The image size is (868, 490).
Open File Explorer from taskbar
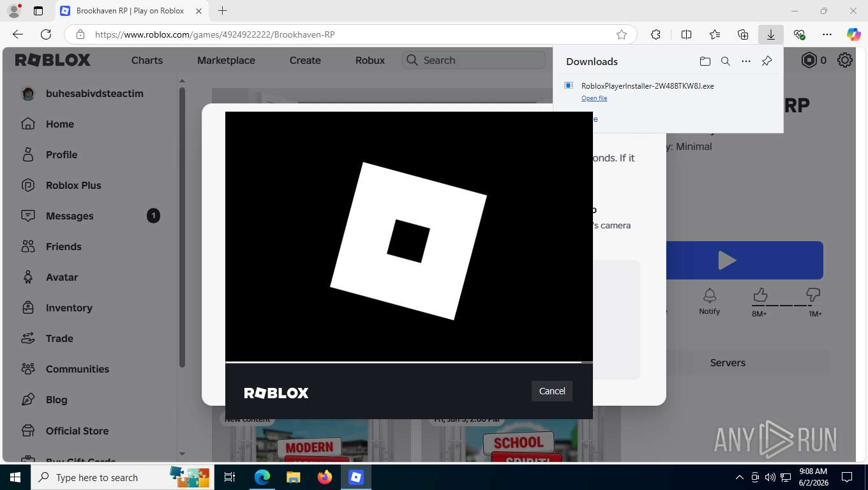293,477
